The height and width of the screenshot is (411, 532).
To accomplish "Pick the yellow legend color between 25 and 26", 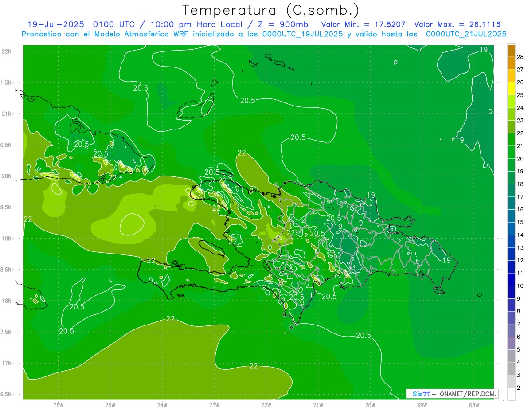I will click(x=511, y=89).
